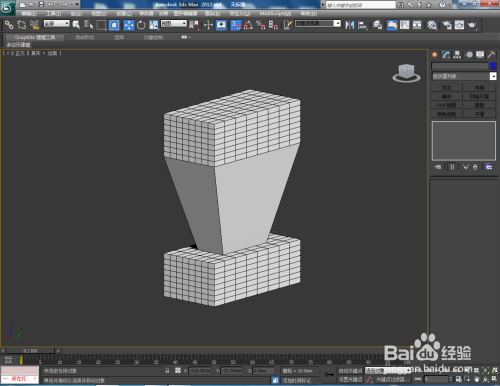This screenshot has width=500, height=386.
Task: Activate the Select and Move tool
Action: click(129, 25)
